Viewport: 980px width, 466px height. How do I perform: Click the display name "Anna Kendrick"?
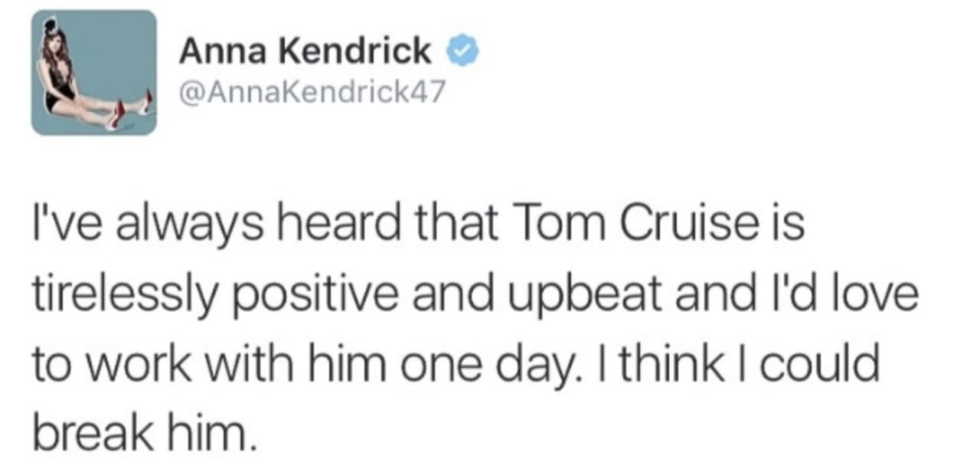click(x=305, y=52)
